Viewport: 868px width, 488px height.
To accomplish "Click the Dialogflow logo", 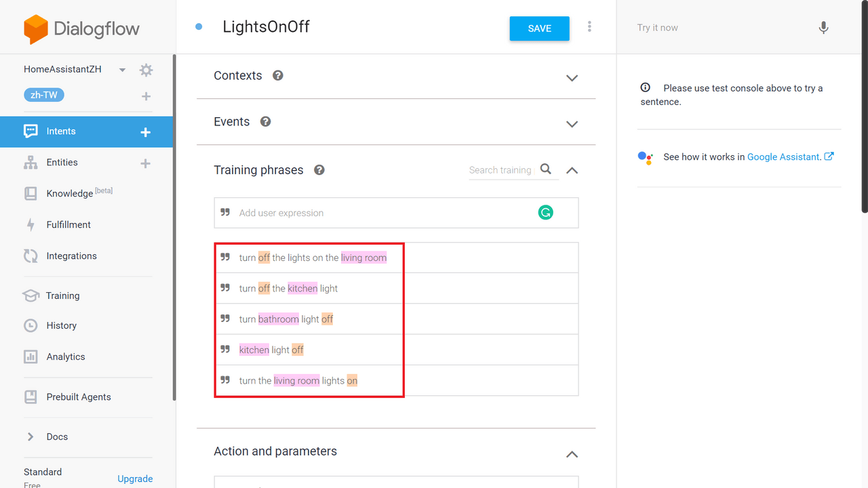I will coord(81,29).
